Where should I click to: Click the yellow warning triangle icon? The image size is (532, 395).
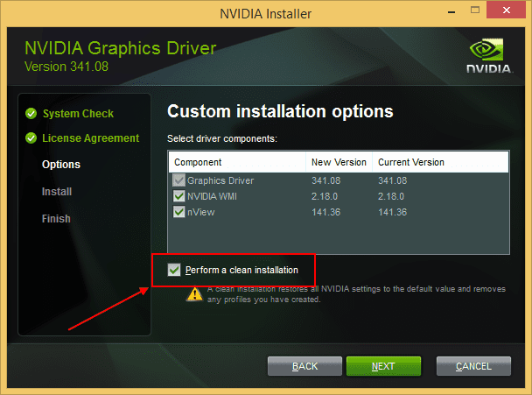[194, 294]
